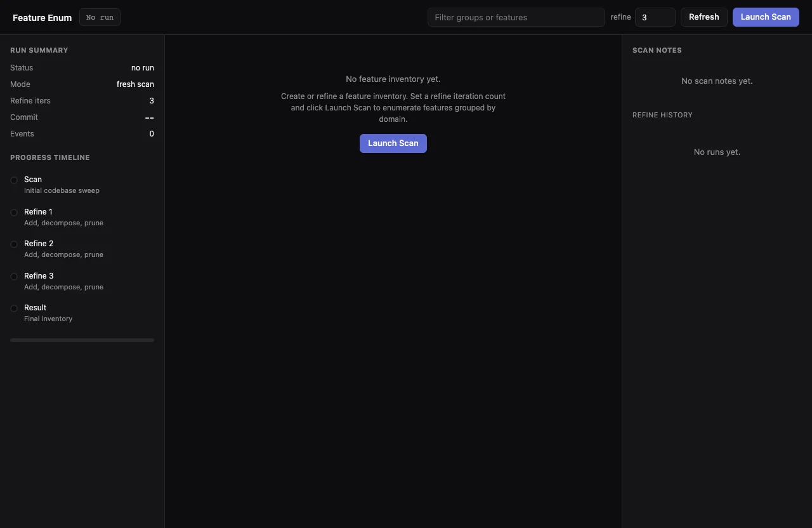Click 'Final inventory' subtitle
812x528 pixels.
48,319
